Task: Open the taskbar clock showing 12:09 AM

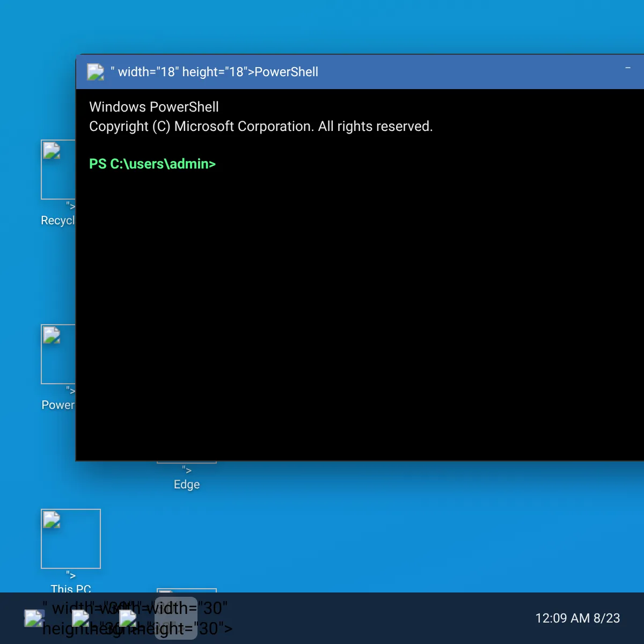Action: [577, 618]
